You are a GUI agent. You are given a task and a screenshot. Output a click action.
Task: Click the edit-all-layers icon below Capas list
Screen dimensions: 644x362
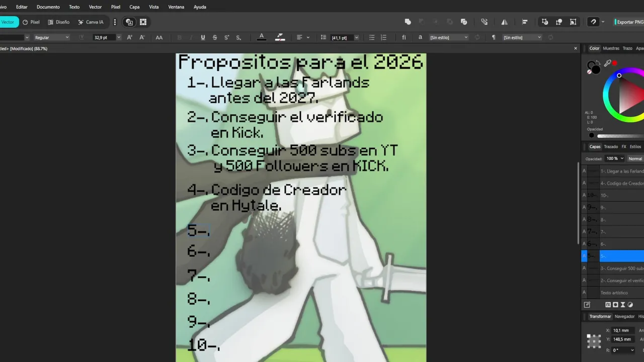[x=587, y=305]
